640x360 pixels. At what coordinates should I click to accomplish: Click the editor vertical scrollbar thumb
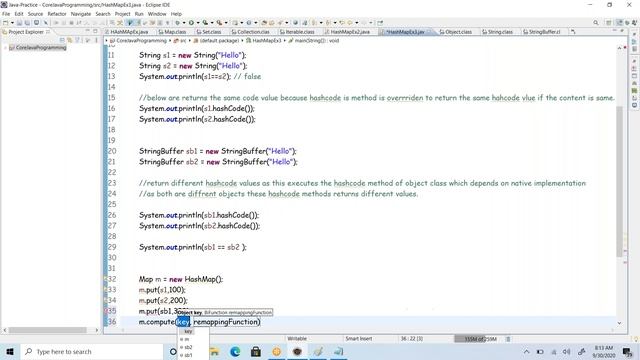click(x=619, y=182)
